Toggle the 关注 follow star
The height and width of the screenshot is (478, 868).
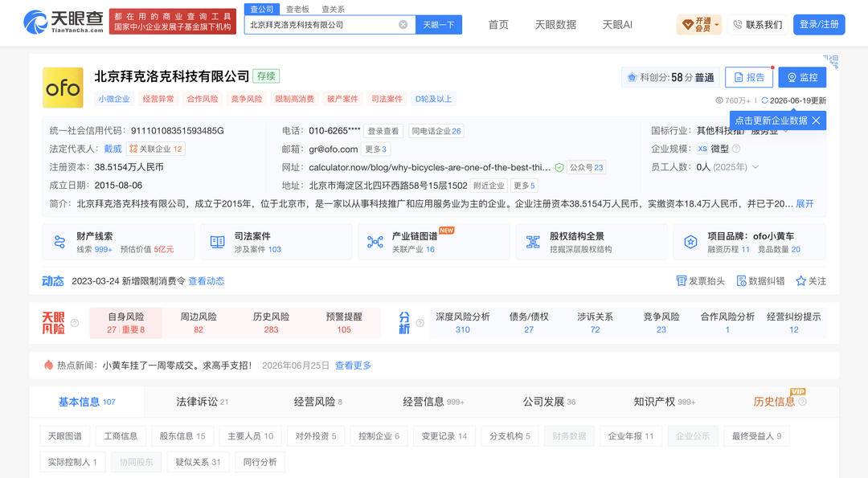tap(800, 281)
